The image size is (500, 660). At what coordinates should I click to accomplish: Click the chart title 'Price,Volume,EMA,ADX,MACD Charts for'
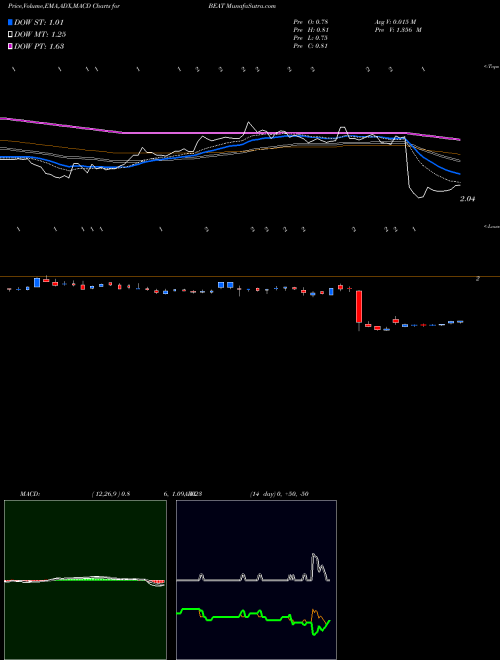tap(63, 6)
